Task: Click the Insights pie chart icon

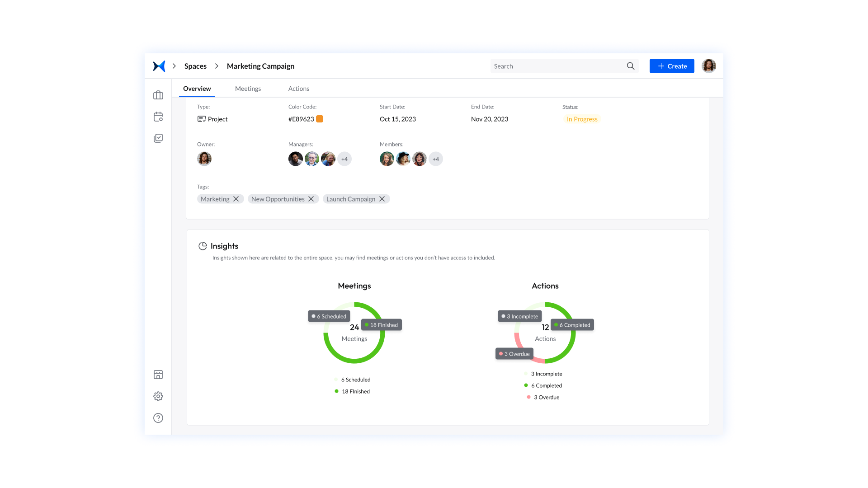Action: point(203,246)
